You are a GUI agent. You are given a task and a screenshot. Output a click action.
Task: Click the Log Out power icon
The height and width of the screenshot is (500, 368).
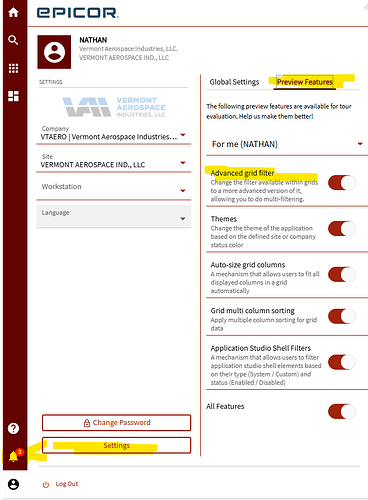coord(46,484)
